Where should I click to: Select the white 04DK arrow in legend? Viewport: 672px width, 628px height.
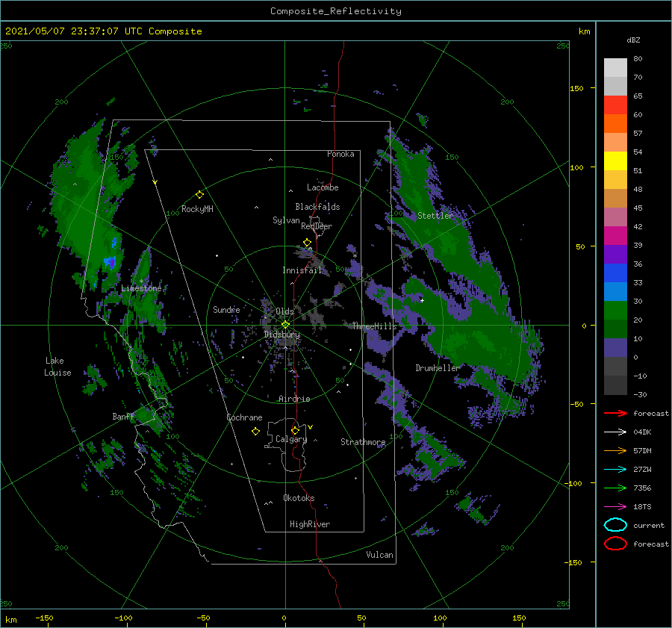pos(615,432)
